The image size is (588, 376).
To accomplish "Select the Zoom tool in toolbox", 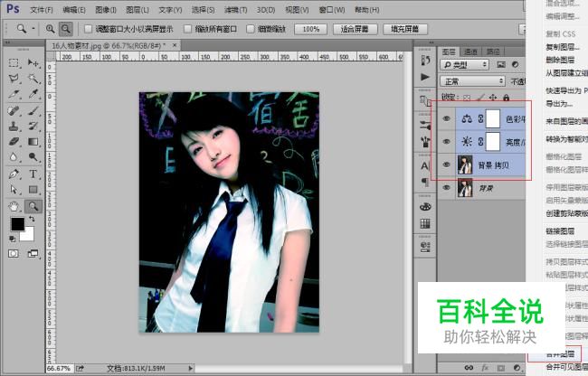I will pos(33,206).
